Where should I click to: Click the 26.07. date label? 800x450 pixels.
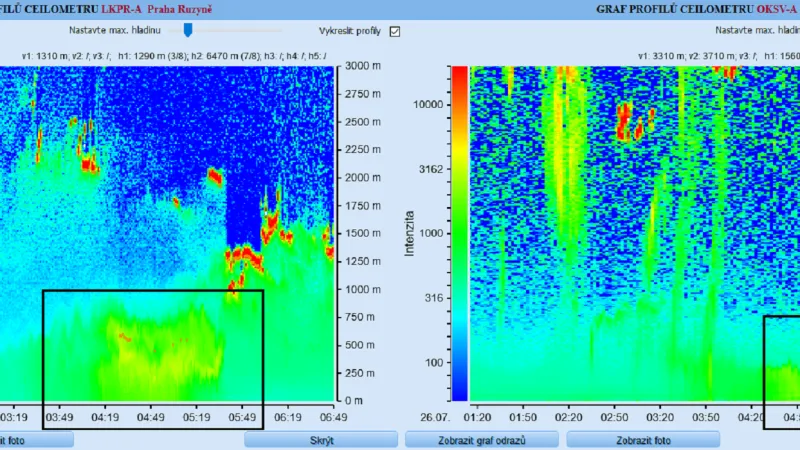click(435, 417)
